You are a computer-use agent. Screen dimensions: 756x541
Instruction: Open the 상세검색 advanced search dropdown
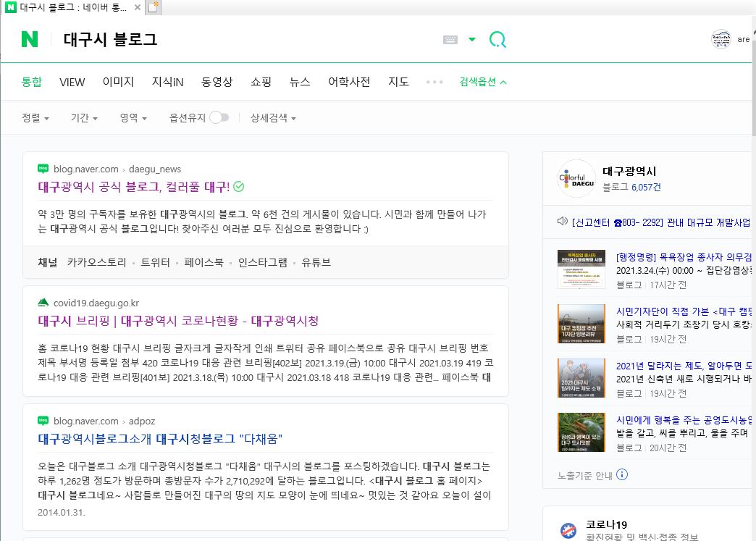[274, 117]
